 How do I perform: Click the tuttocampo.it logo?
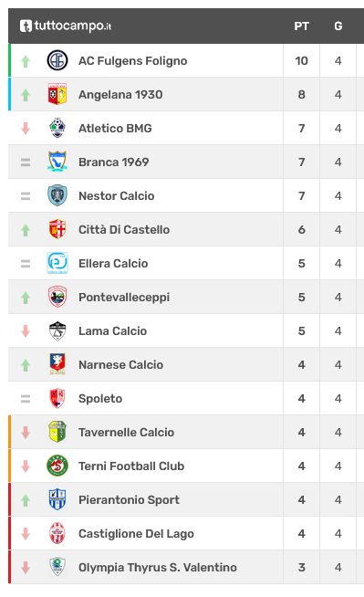point(66,26)
